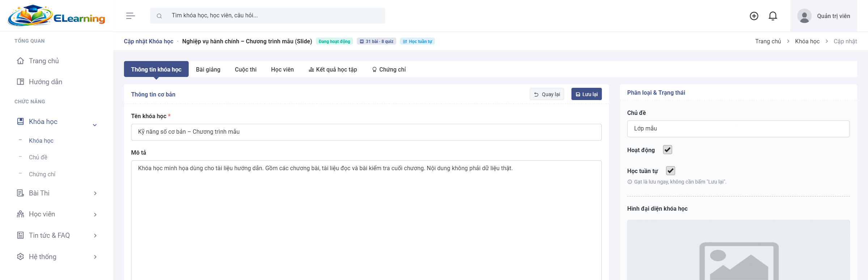868x280 pixels.
Task: Switch to the Cuộc thi tab
Action: coord(246,69)
